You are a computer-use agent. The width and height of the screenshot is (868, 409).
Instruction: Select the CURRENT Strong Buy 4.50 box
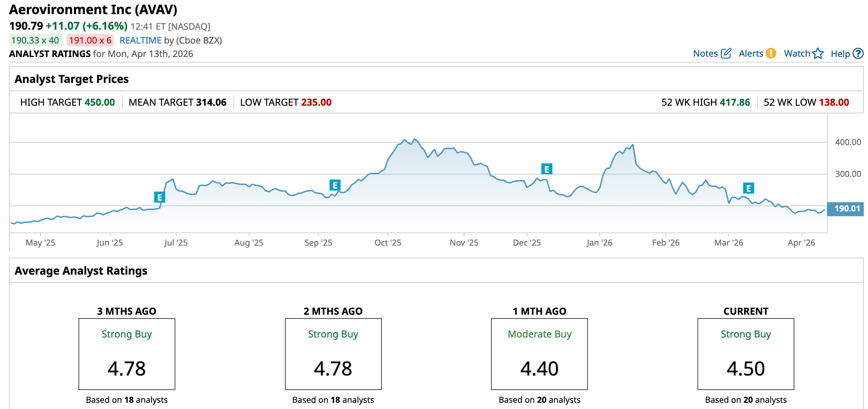tap(746, 354)
